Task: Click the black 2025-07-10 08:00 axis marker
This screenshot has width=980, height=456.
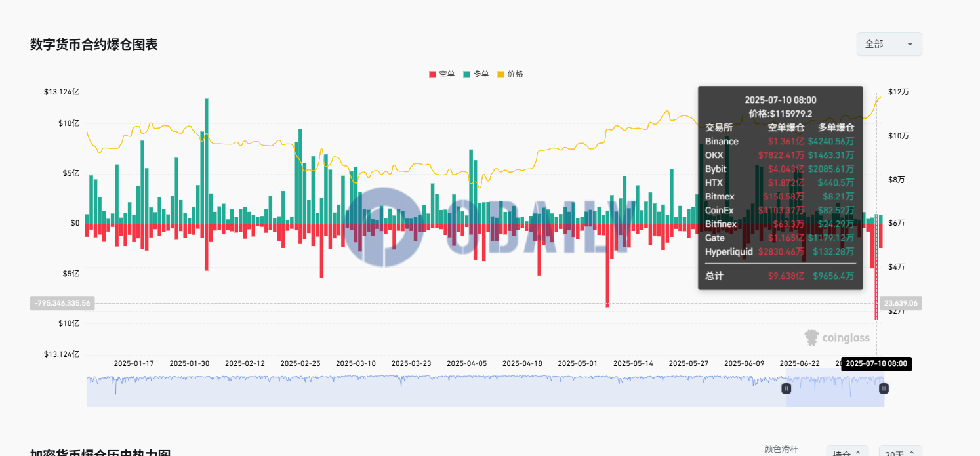Action: click(876, 363)
